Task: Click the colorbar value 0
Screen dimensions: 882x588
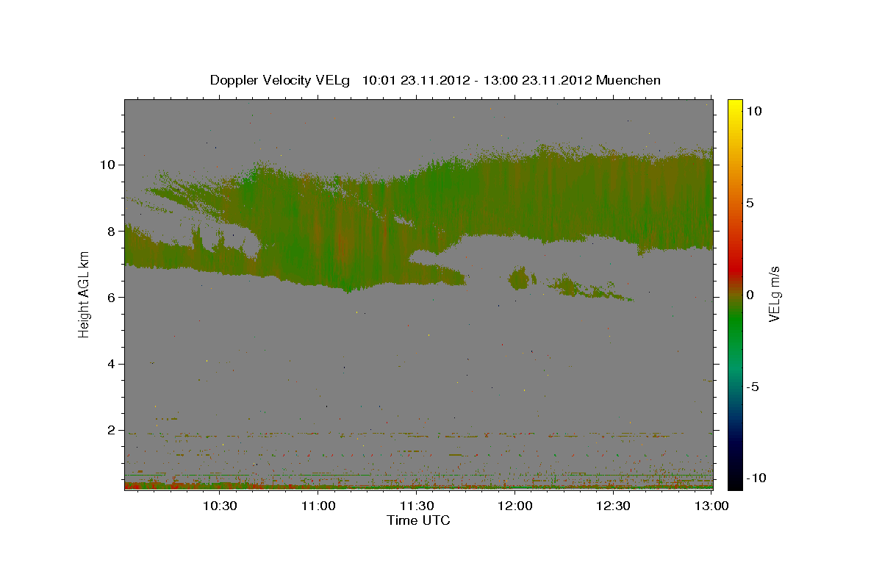Action: [x=750, y=295]
